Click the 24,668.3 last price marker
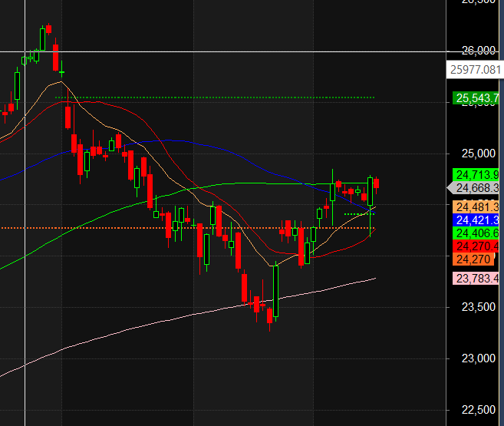This screenshot has width=504, height=426. [473, 188]
